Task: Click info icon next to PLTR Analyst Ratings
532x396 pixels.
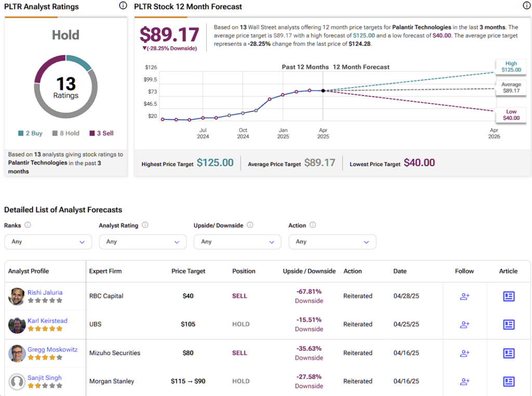Action: click(123, 5)
